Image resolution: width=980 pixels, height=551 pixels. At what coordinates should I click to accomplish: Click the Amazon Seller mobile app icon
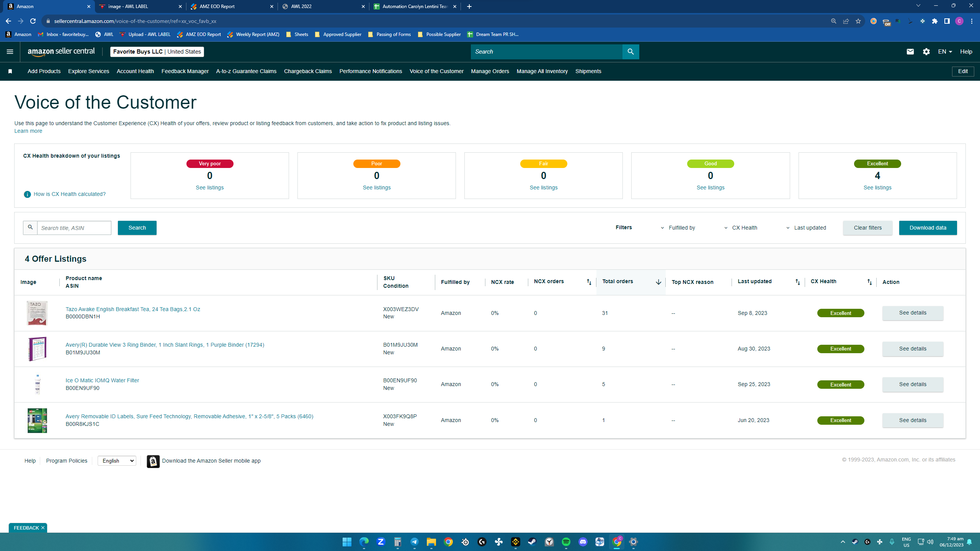click(153, 461)
